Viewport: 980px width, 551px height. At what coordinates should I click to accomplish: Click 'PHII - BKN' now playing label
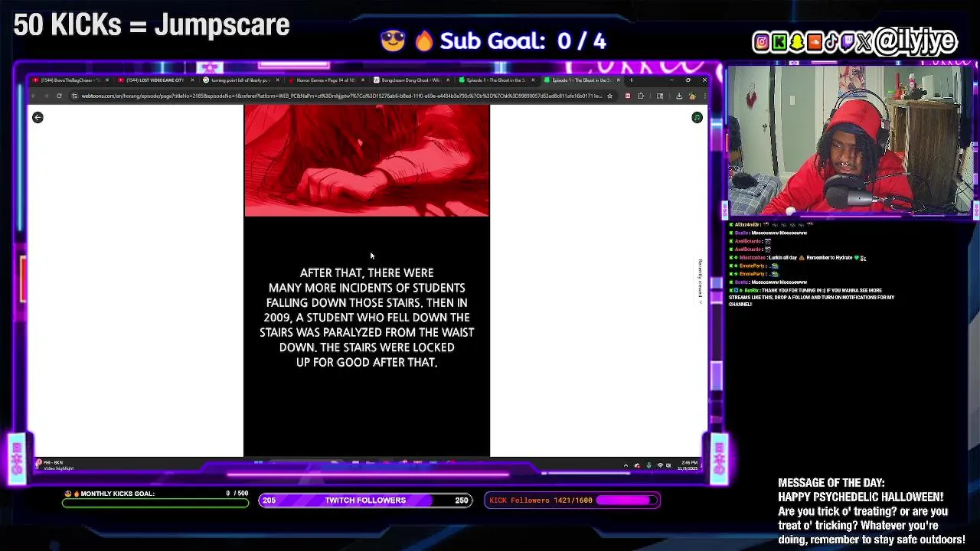pos(53,462)
